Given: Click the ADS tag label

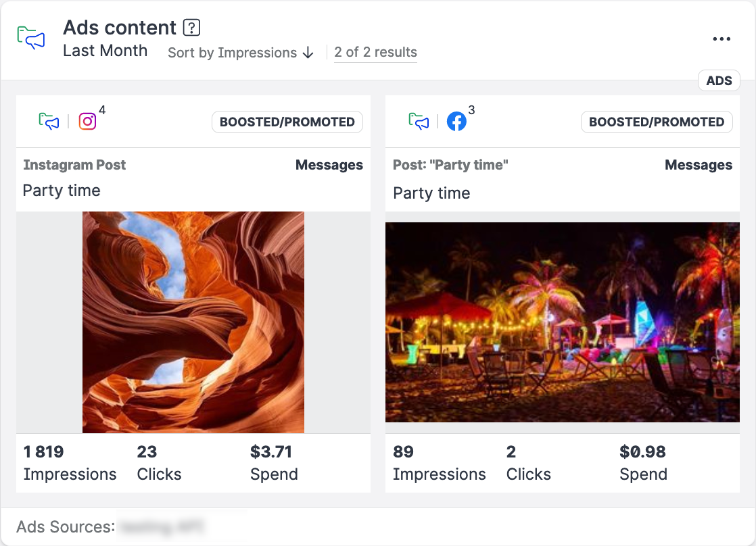Looking at the screenshot, I should coord(719,81).
